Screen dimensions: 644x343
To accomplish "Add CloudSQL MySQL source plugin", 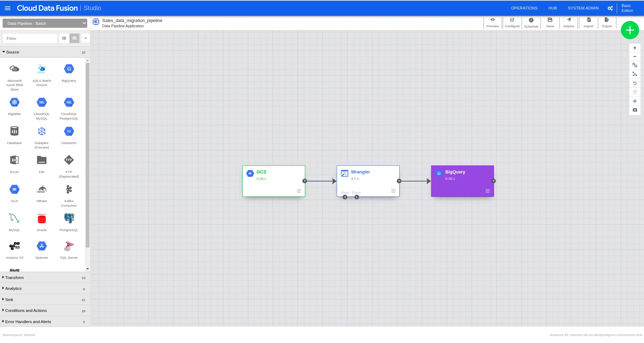I will coord(42,109).
